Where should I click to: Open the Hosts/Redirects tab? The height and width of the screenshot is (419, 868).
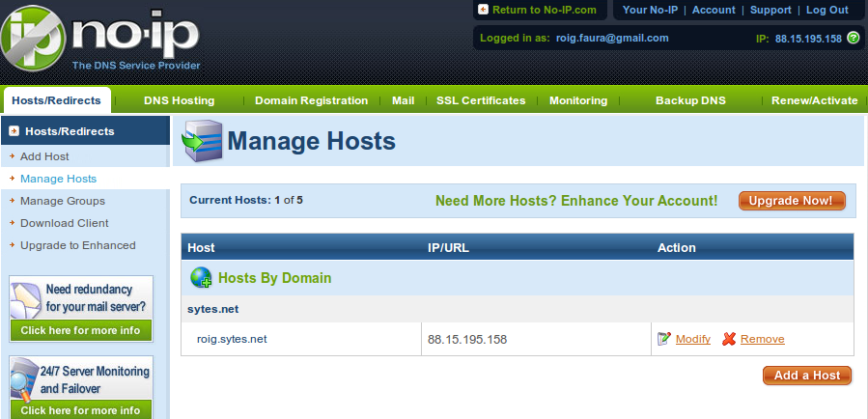pos(56,100)
